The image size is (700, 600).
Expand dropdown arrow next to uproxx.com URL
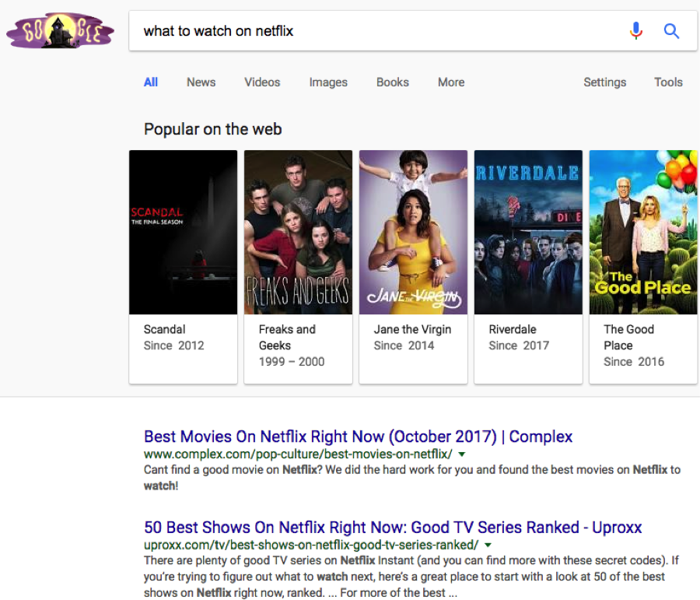coord(488,545)
